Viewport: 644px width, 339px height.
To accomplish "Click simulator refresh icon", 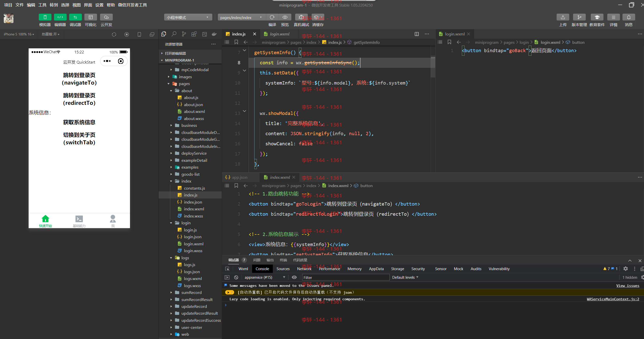I will click(114, 34).
